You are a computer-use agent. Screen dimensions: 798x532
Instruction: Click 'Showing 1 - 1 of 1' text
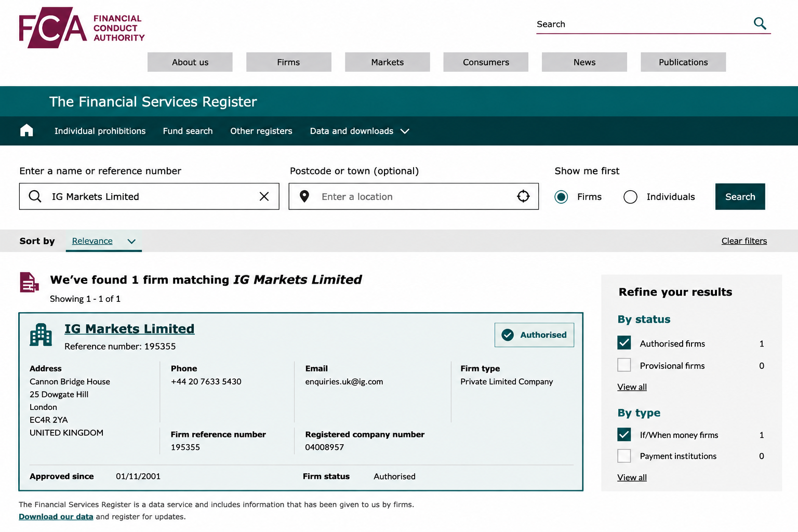click(x=85, y=299)
